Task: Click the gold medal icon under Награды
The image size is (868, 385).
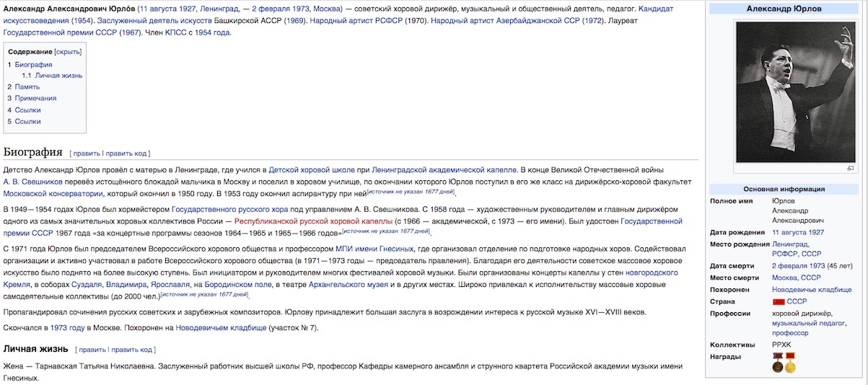Action: click(x=790, y=363)
